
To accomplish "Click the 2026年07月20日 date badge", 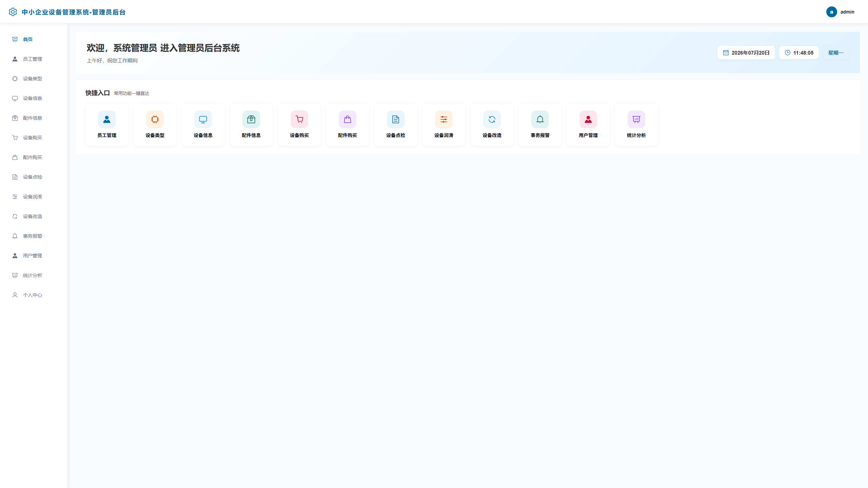I will pos(746,53).
